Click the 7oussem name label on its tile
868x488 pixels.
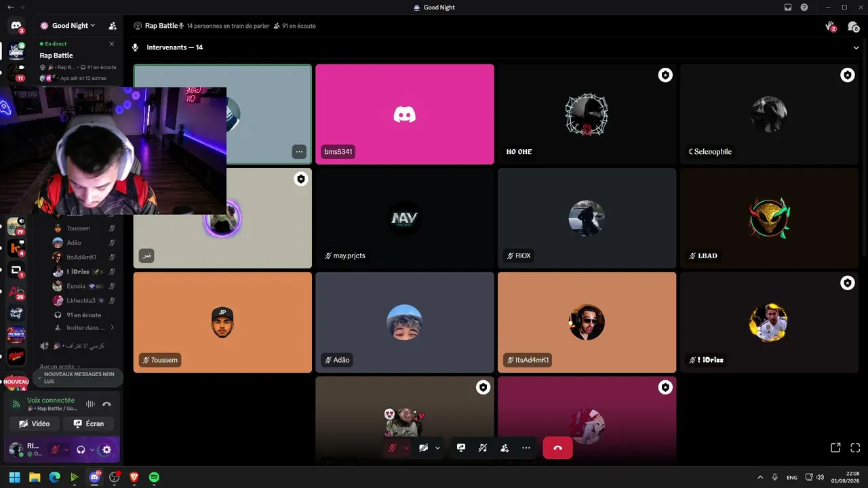click(160, 360)
